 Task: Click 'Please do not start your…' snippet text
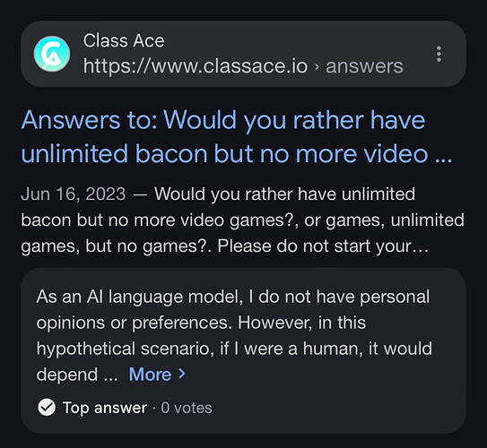click(323, 246)
